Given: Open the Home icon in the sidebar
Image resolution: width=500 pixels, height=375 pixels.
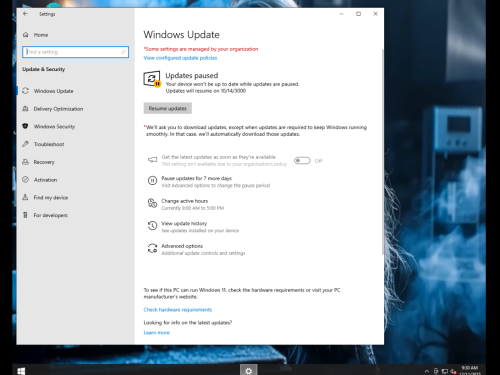Looking at the screenshot, I should click(26, 35).
